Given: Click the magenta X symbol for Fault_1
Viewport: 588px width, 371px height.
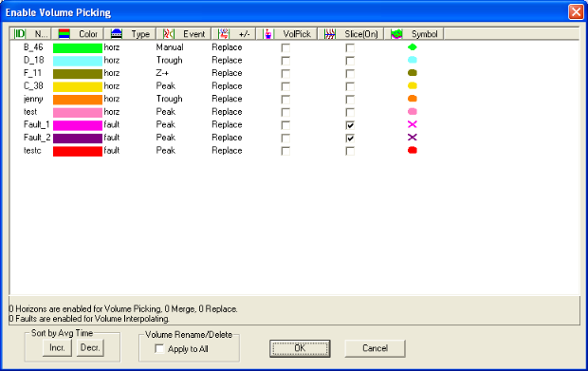Looking at the screenshot, I should [x=413, y=124].
